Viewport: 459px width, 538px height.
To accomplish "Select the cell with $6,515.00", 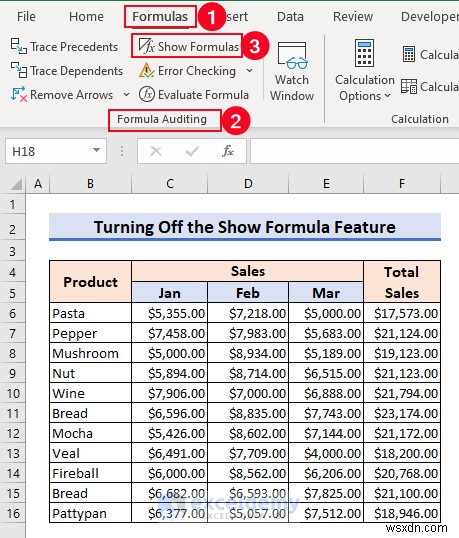I will click(x=326, y=373).
